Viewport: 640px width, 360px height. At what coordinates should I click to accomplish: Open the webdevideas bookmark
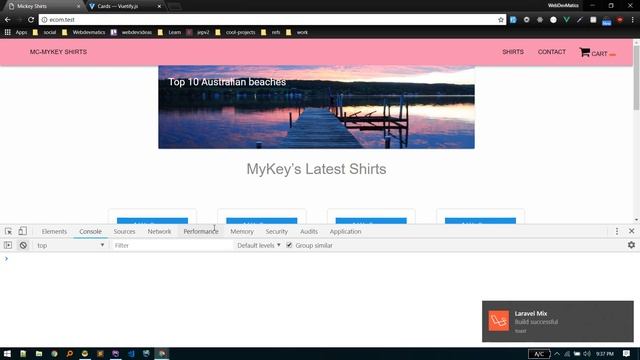point(131,32)
